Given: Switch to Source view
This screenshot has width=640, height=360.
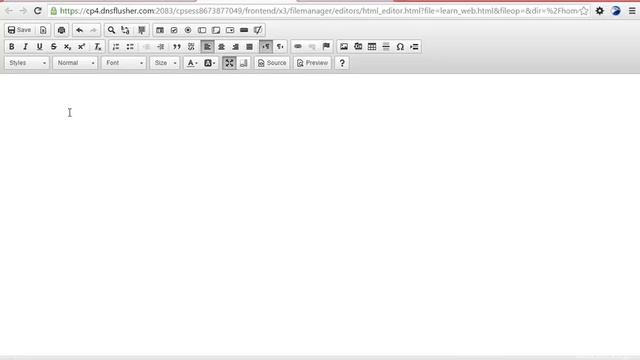Looking at the screenshot, I should pos(272,63).
